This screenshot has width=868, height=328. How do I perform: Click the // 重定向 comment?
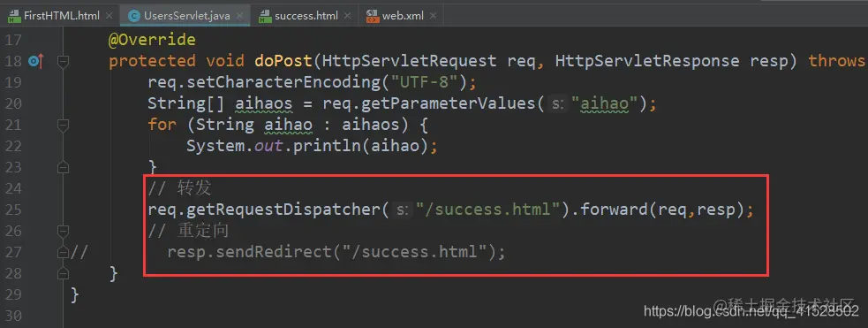[188, 231]
